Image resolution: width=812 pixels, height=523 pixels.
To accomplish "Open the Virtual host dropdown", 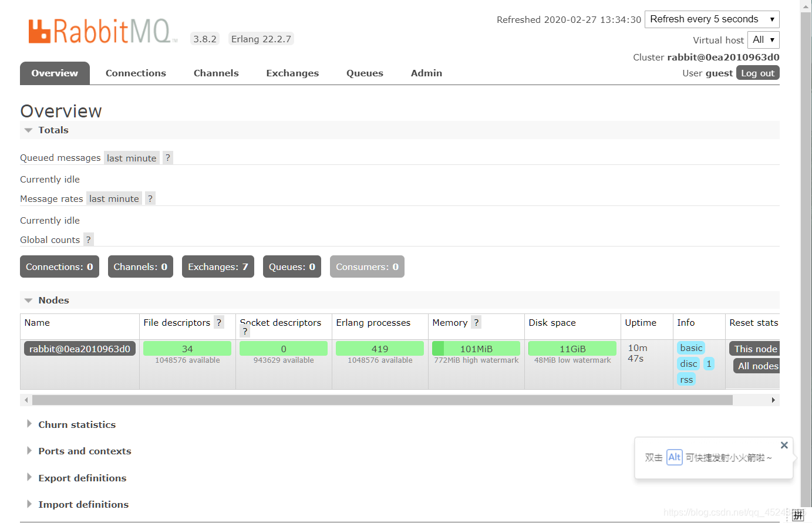I will click(x=763, y=40).
